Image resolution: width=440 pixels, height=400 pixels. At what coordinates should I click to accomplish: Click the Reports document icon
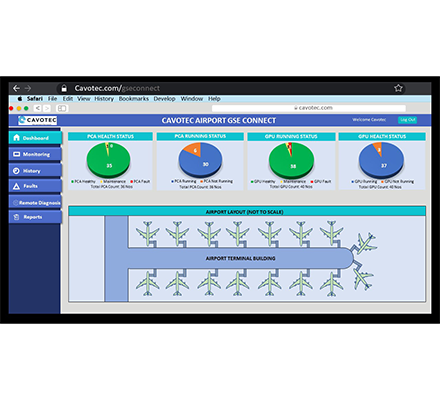click(16, 217)
